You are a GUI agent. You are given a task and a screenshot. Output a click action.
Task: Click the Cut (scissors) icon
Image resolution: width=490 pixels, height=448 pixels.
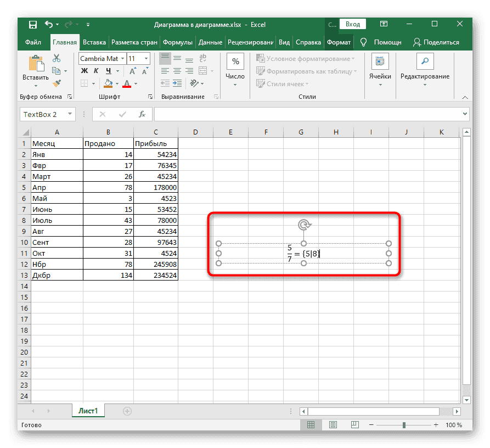(x=56, y=58)
